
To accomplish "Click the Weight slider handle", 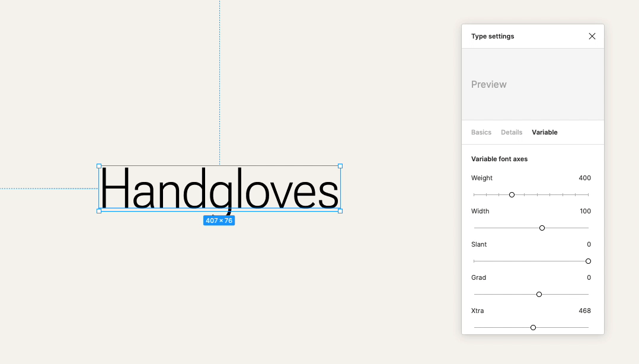I will click(x=512, y=194).
